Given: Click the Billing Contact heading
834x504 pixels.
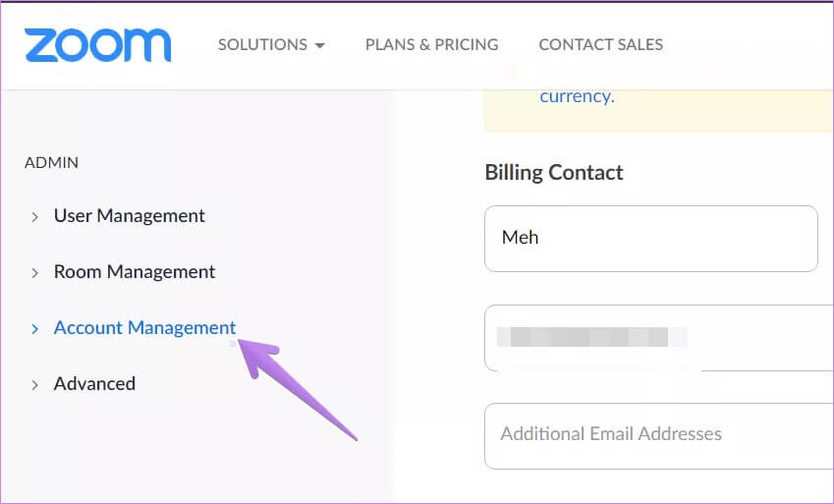Looking at the screenshot, I should pos(554,173).
